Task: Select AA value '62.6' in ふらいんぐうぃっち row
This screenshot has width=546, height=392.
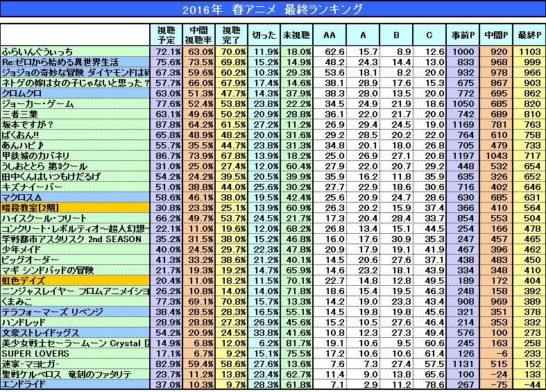Action: (x=330, y=52)
